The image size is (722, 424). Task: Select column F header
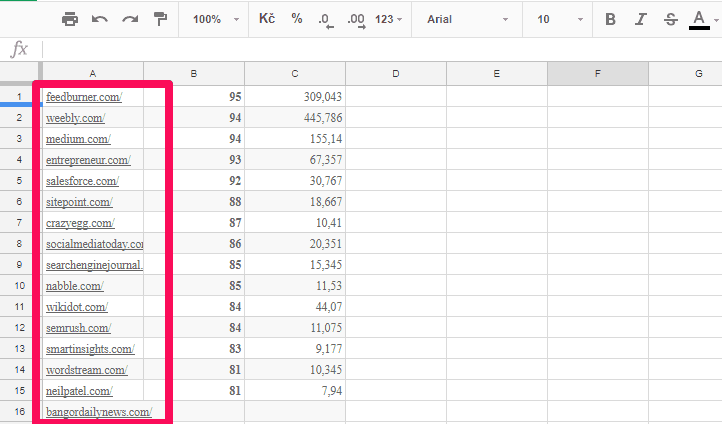(x=597, y=73)
